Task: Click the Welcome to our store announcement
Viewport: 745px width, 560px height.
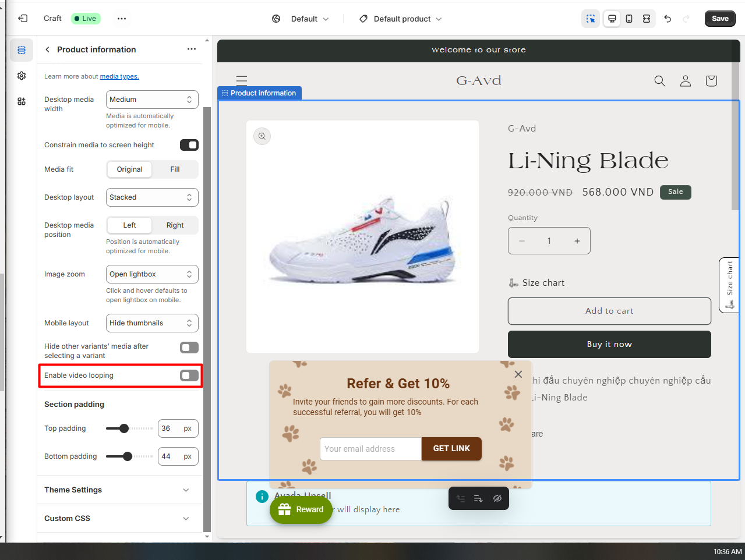Action: coord(479,50)
